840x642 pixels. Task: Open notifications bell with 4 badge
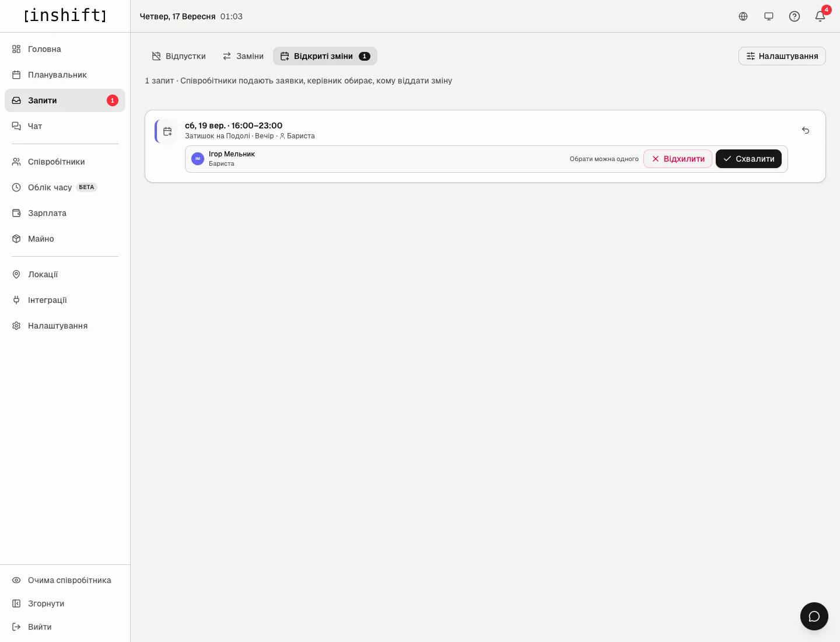click(x=820, y=16)
